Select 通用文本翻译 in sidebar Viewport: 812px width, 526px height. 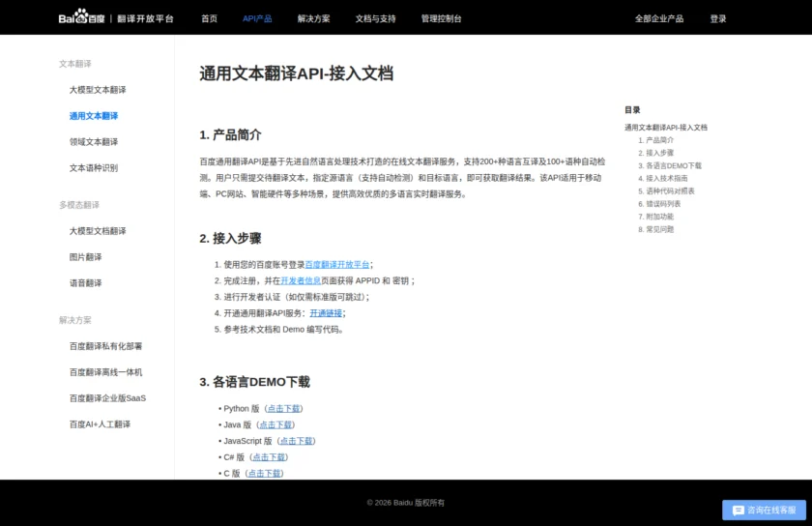94,116
